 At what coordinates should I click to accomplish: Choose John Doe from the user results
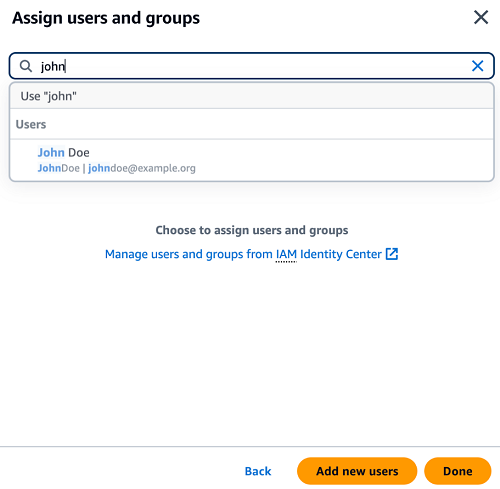pos(252,160)
